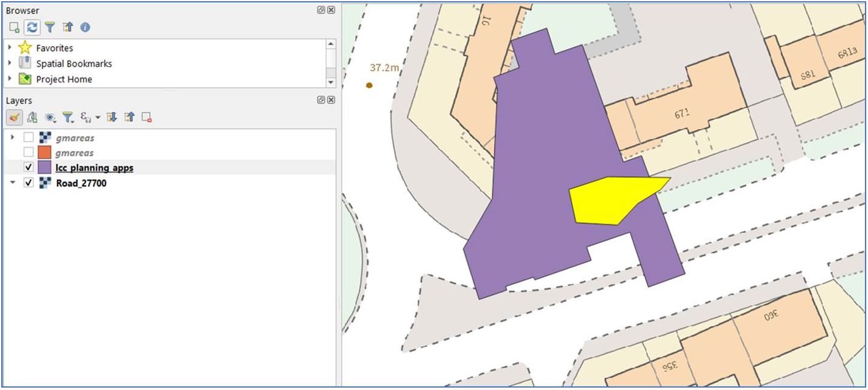Collapse all layers using Collapse All icon
868x390 pixels.
(x=130, y=118)
